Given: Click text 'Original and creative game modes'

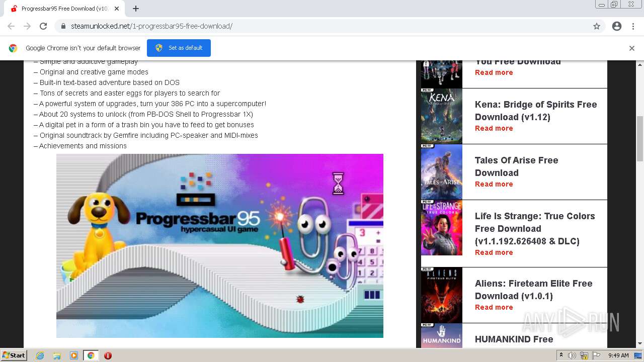Looking at the screenshot, I should (x=91, y=72).
